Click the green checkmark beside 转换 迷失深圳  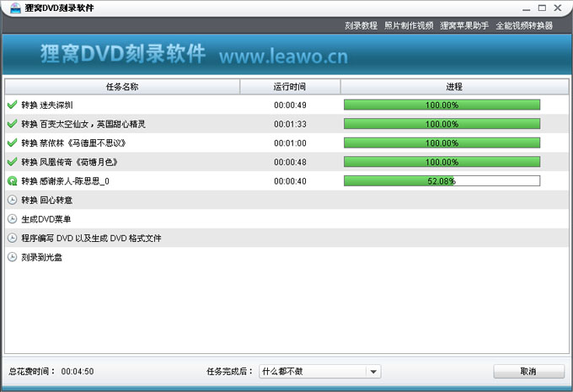click(x=12, y=105)
